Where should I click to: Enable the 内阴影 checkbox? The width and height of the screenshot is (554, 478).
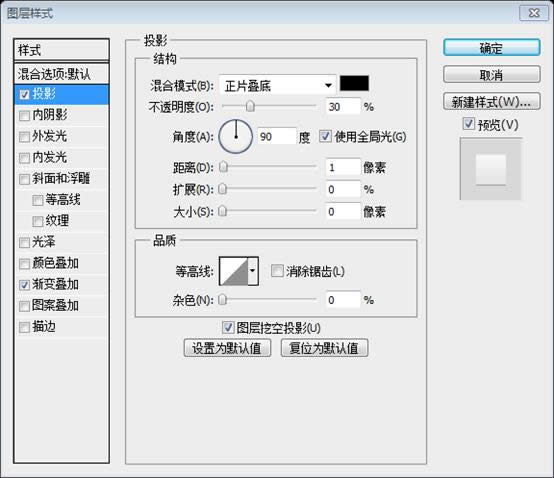pyautogui.click(x=24, y=116)
